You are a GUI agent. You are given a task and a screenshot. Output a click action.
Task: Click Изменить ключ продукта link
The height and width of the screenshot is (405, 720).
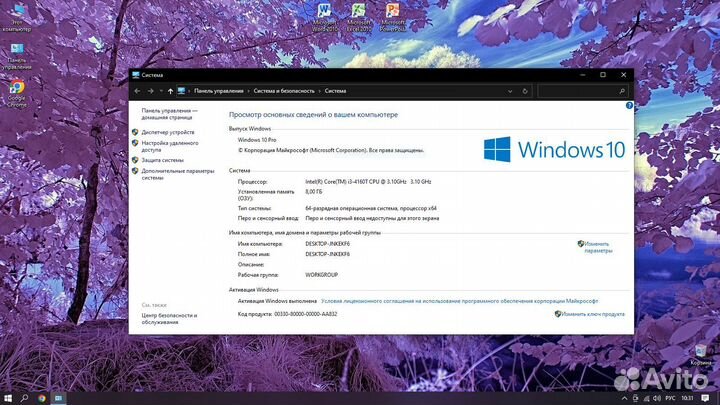pyautogui.click(x=593, y=314)
